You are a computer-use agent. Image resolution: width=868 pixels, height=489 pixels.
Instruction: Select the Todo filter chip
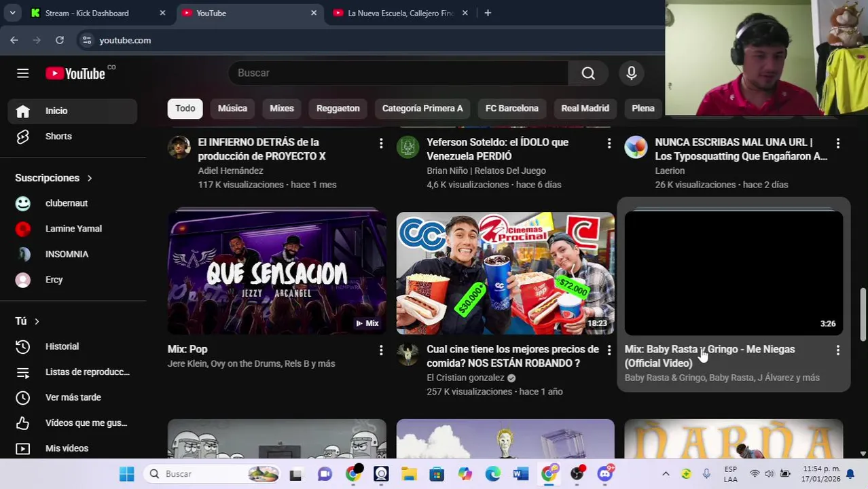click(x=185, y=109)
